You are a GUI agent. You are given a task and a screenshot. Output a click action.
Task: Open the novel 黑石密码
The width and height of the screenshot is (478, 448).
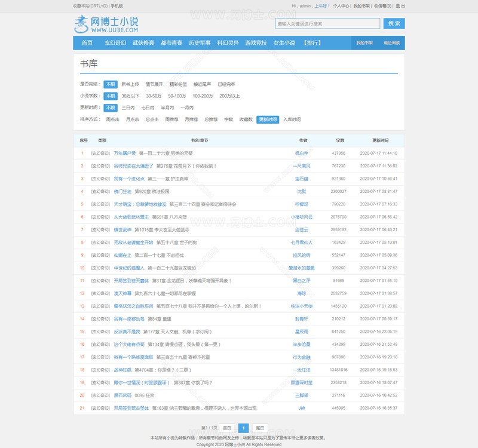click(x=122, y=395)
